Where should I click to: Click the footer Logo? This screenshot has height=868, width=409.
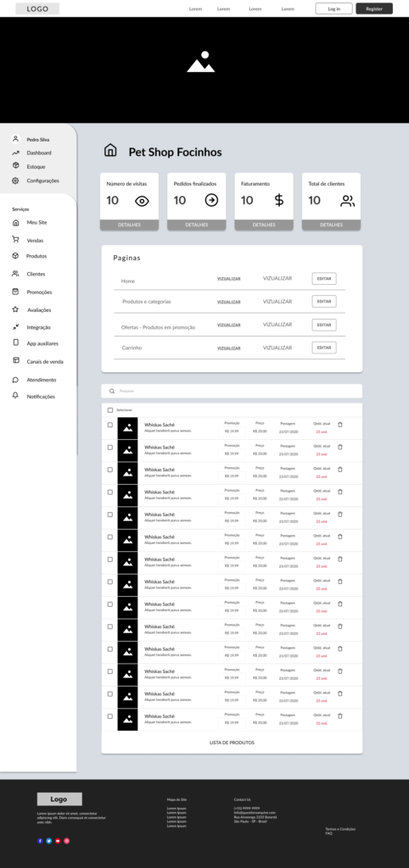pos(59,798)
